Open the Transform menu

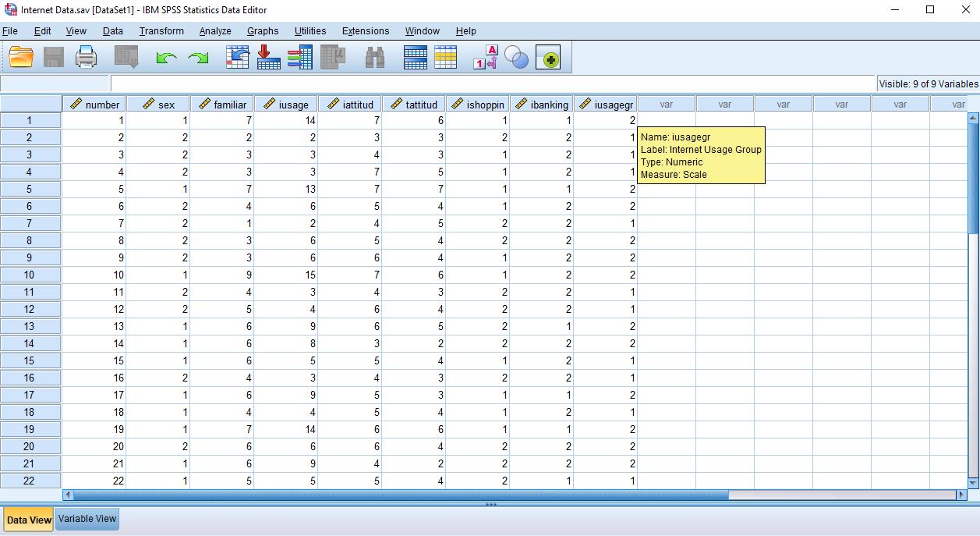click(161, 31)
